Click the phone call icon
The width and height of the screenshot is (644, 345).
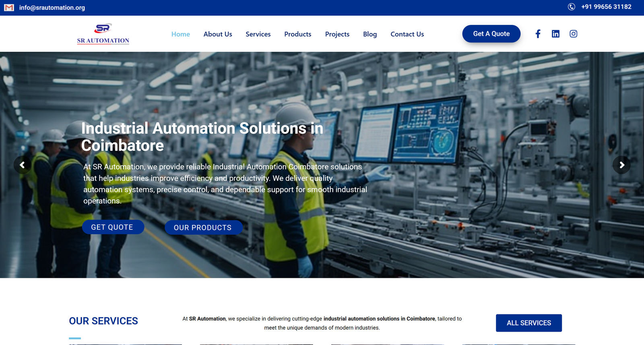pyautogui.click(x=572, y=7)
